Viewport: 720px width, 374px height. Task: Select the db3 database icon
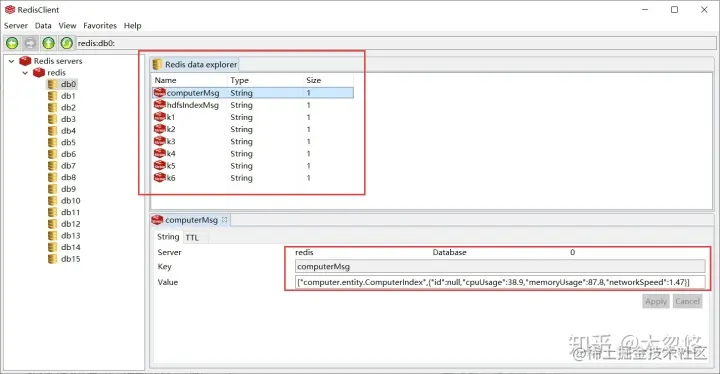pyautogui.click(x=52, y=119)
